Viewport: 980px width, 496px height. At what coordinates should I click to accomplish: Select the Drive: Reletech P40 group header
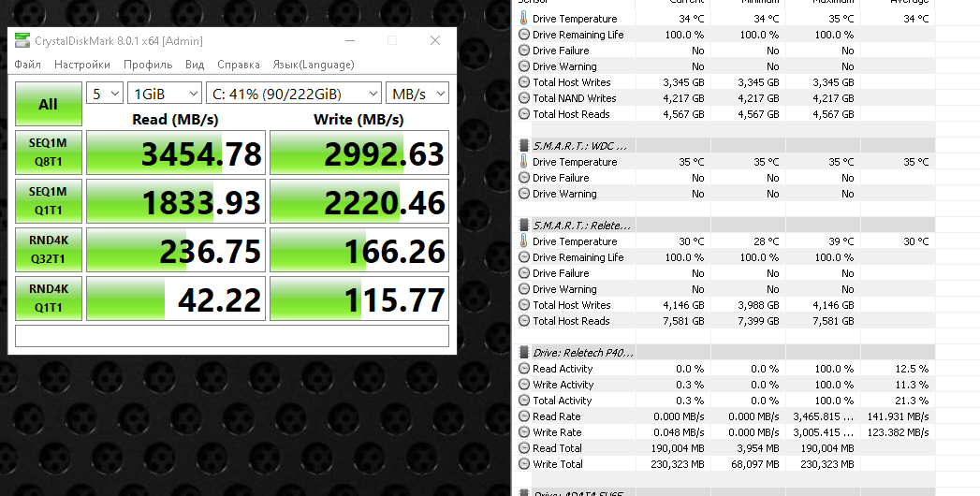coord(724,352)
